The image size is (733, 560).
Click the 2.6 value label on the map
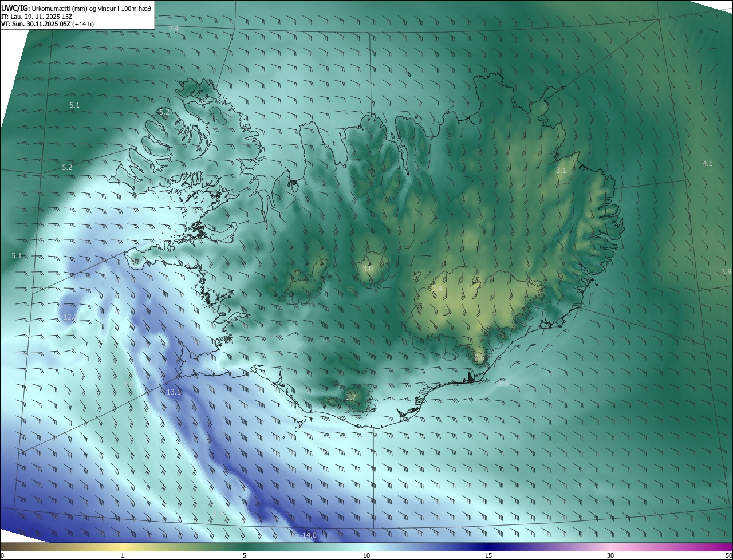pyautogui.click(x=480, y=358)
